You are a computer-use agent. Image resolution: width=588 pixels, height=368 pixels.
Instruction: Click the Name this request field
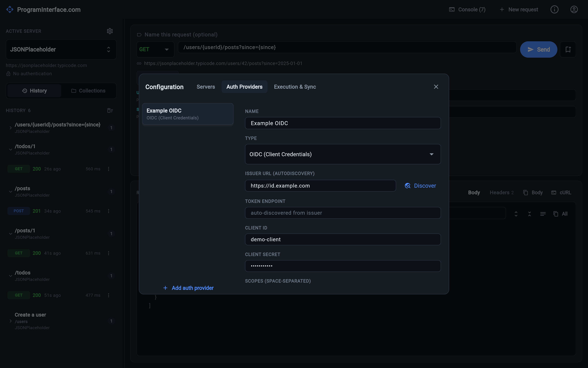point(181,35)
